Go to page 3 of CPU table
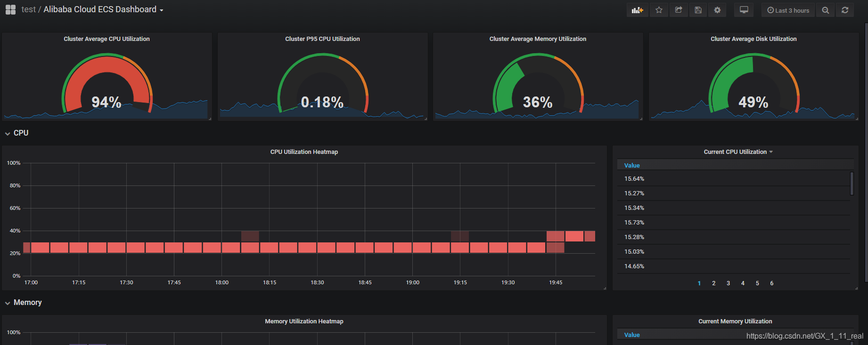Screen dimensions: 868x345 [x=729, y=283]
